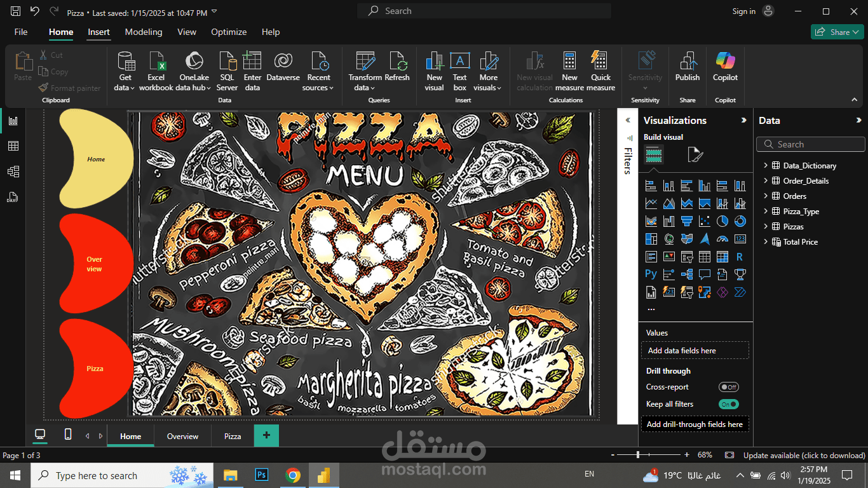The width and height of the screenshot is (868, 488).
Task: Click the Build visual fields icon
Action: coord(654,154)
